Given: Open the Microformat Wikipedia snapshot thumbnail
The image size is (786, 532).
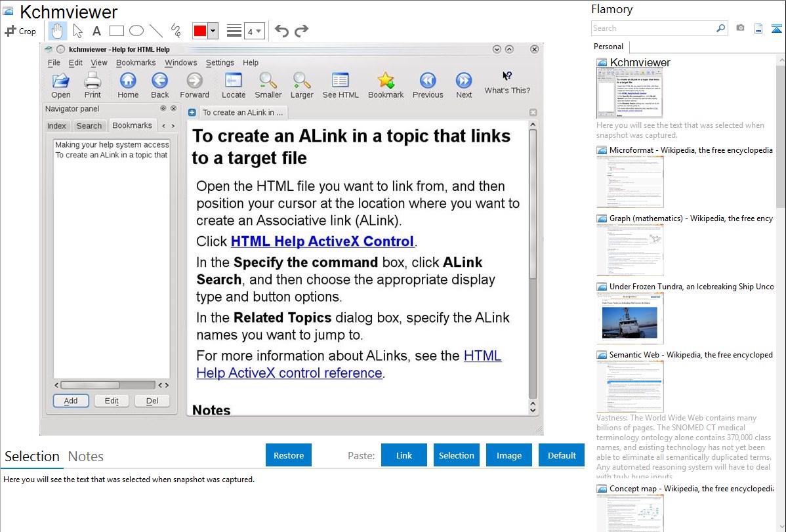Looking at the screenshot, I should point(630,182).
